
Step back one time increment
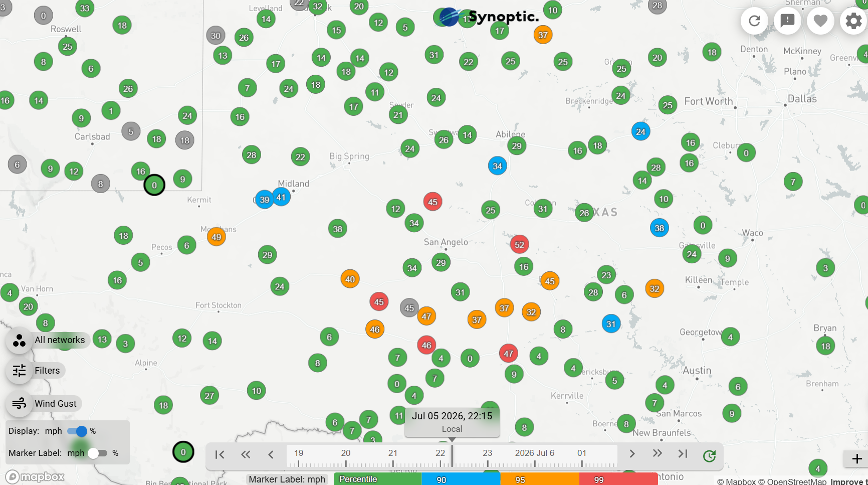pyautogui.click(x=271, y=454)
